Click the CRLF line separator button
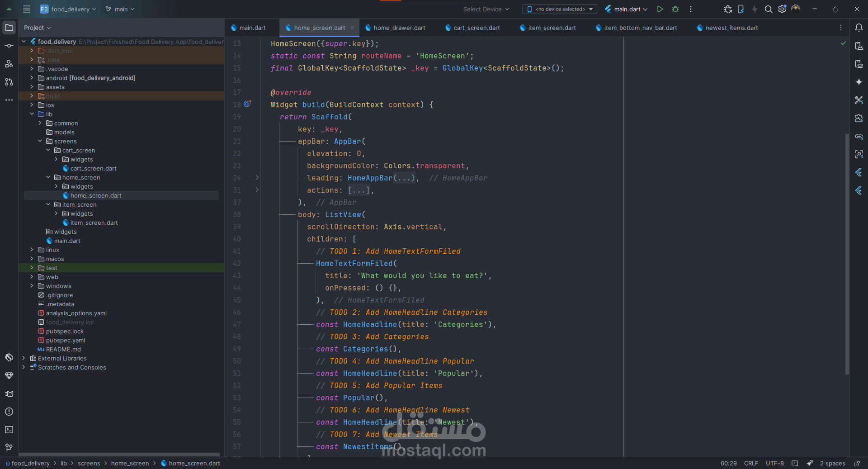This screenshot has width=868, height=469. (x=751, y=463)
